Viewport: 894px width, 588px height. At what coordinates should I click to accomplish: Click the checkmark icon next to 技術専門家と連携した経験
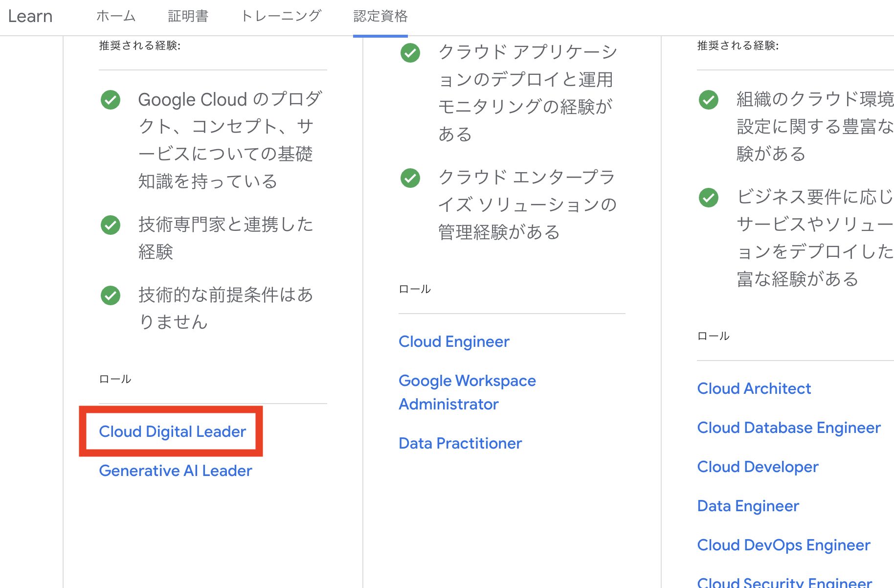pyautogui.click(x=111, y=225)
